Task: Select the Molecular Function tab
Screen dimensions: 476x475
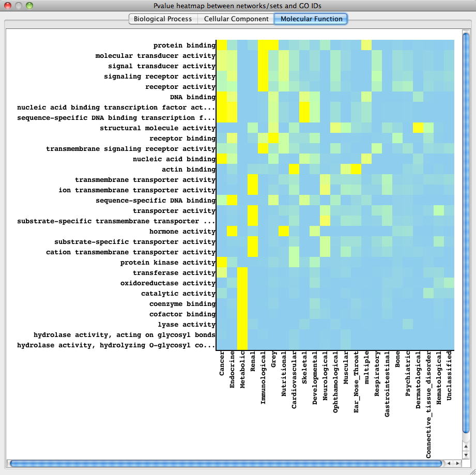Action: point(310,19)
